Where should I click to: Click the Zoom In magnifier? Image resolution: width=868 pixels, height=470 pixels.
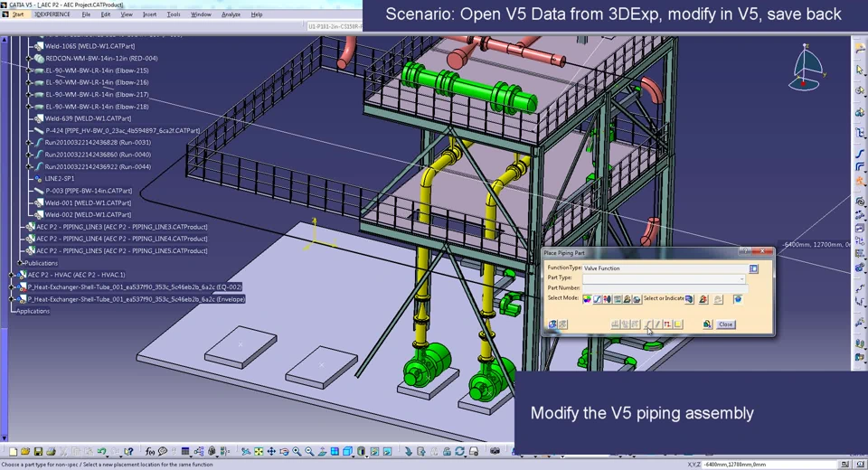(297, 452)
